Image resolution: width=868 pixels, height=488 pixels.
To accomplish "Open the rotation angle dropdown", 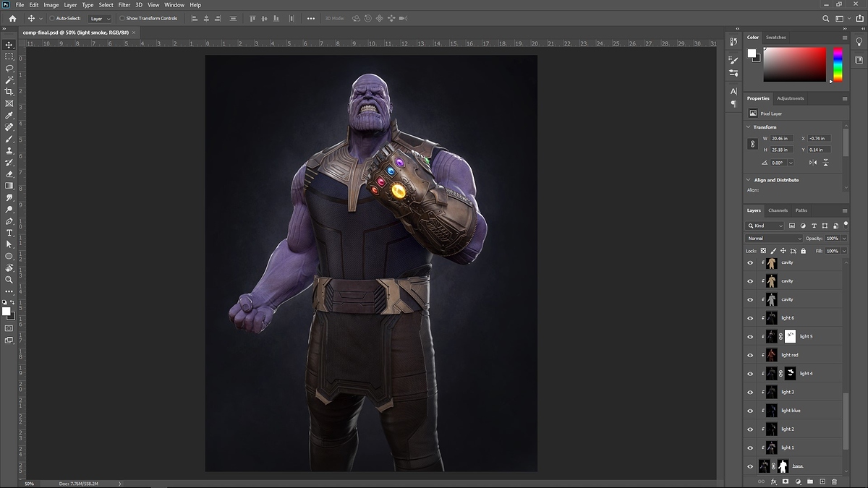I will [791, 163].
